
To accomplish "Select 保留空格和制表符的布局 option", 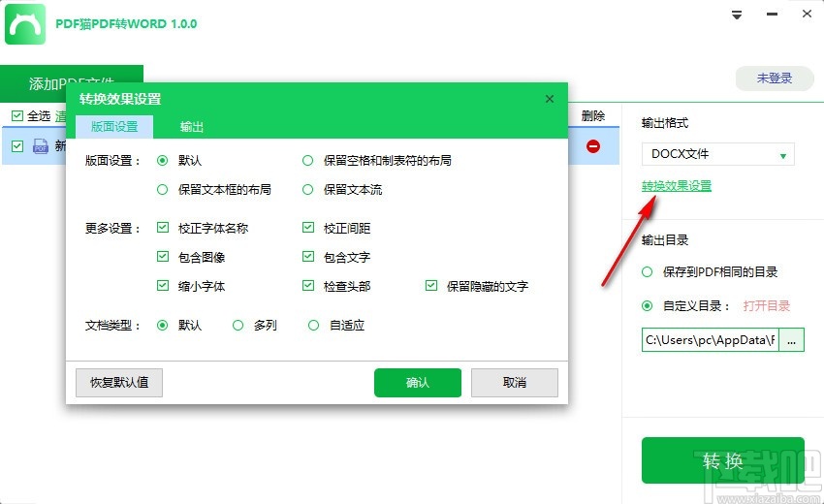I will tap(308, 160).
